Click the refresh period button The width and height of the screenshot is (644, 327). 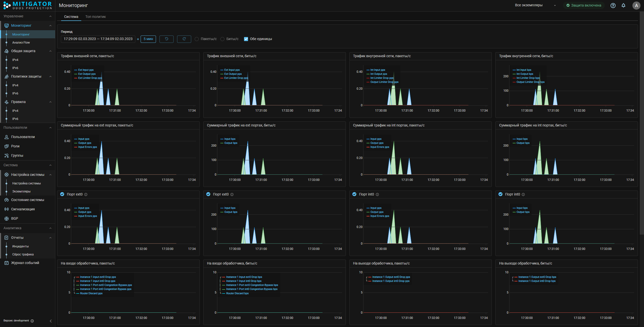(x=184, y=39)
